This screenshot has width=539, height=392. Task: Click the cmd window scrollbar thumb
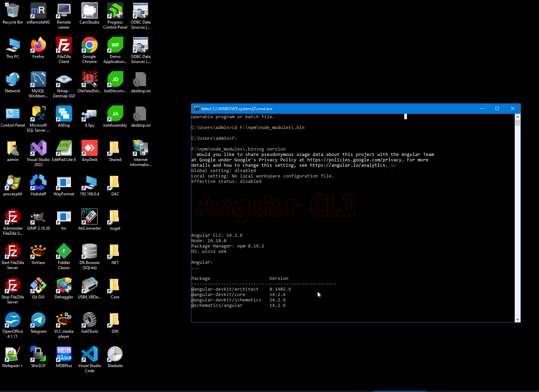pyautogui.click(x=518, y=123)
